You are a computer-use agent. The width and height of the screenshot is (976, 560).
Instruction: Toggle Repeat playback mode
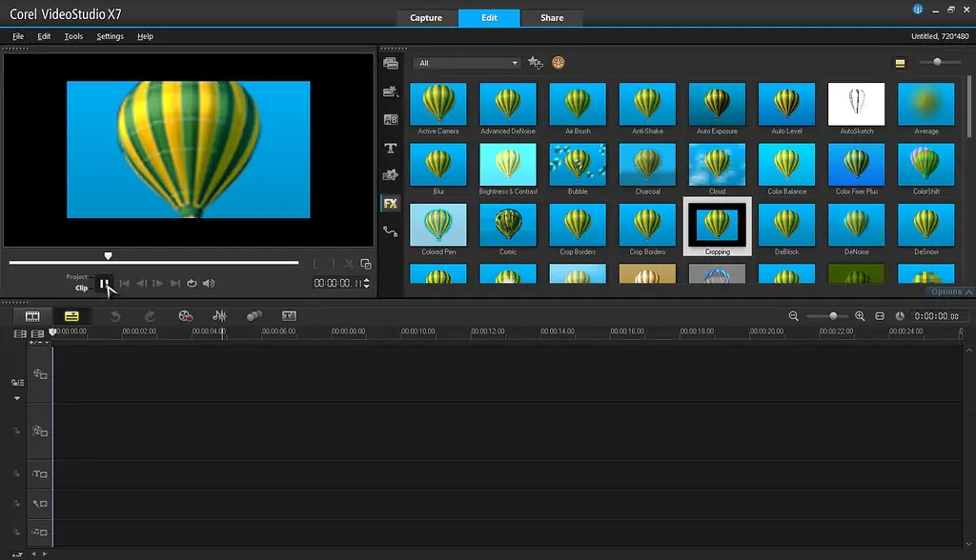pos(192,284)
